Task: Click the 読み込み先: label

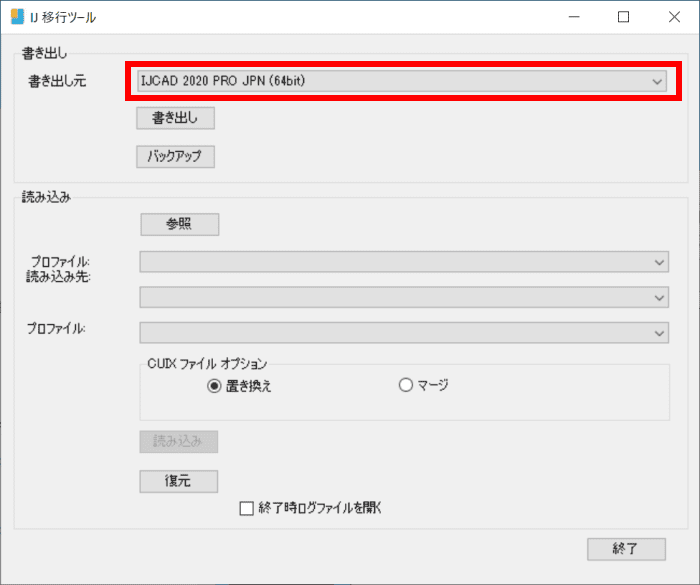Action: click(x=58, y=277)
